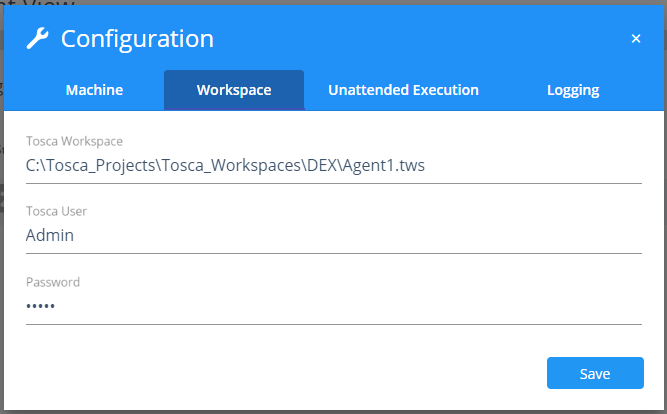667x414 pixels.
Task: Go to the Logging tab
Action: (573, 90)
